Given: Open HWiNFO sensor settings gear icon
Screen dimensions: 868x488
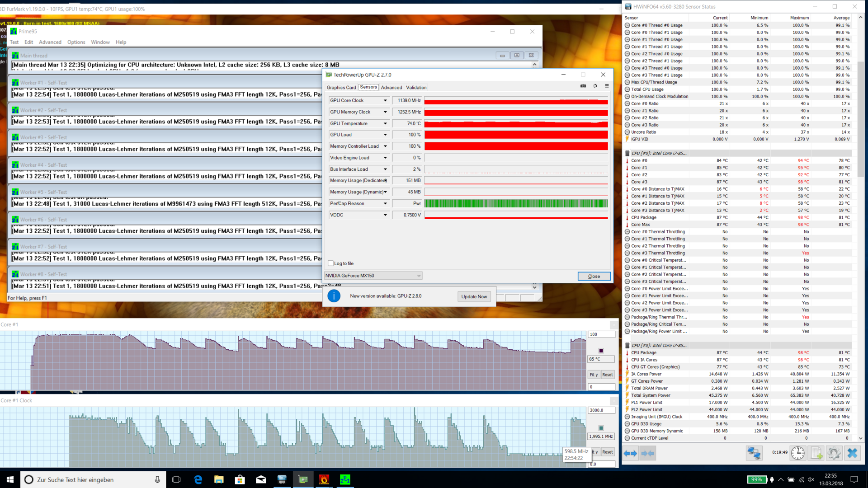Looking at the screenshot, I should [834, 453].
